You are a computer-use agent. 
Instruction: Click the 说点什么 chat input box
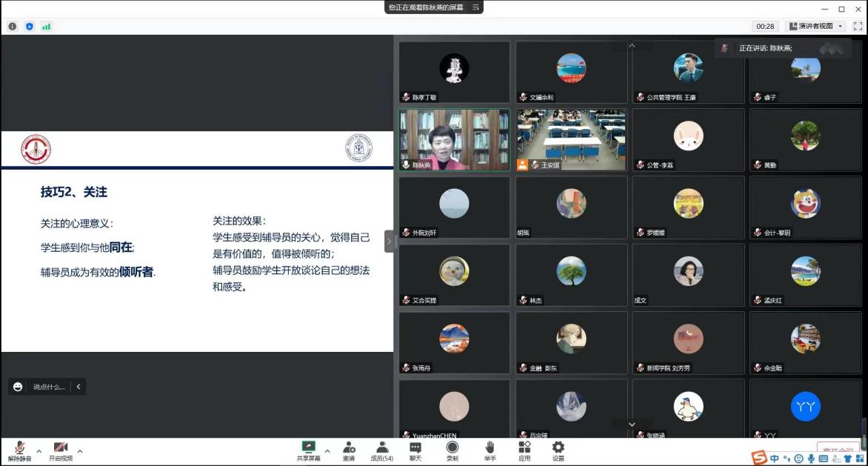pyautogui.click(x=49, y=387)
